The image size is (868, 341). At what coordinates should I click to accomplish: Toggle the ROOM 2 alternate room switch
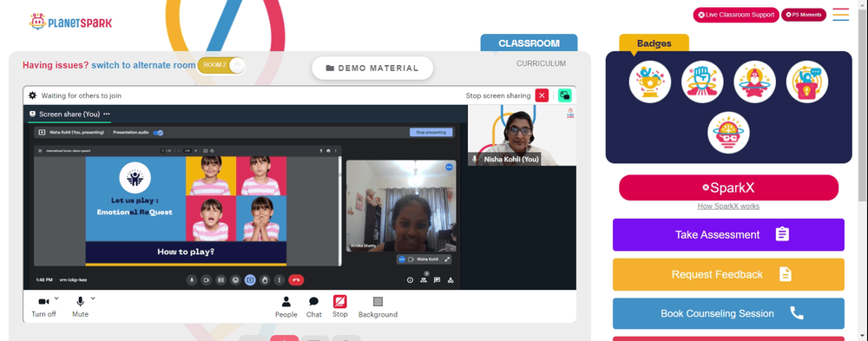(x=220, y=65)
